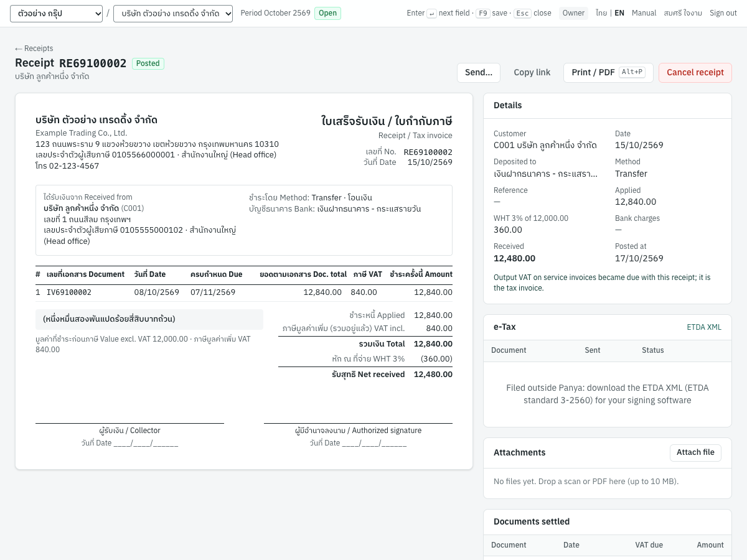
Task: Open the บริษัท ตัวอย่าง เทรดดิ้ง company dropdown
Action: pos(173,13)
